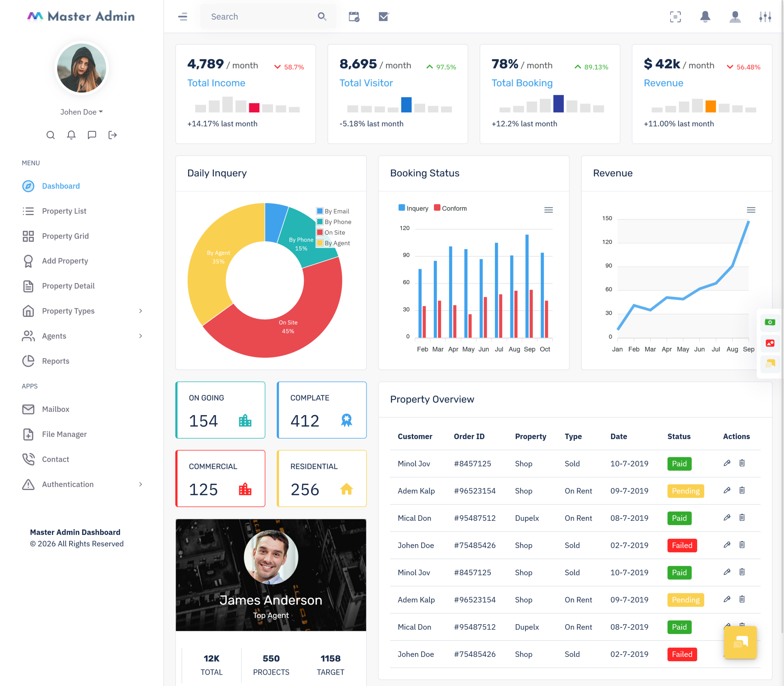Click the green money side widget icon
The image size is (784, 686).
click(x=770, y=322)
